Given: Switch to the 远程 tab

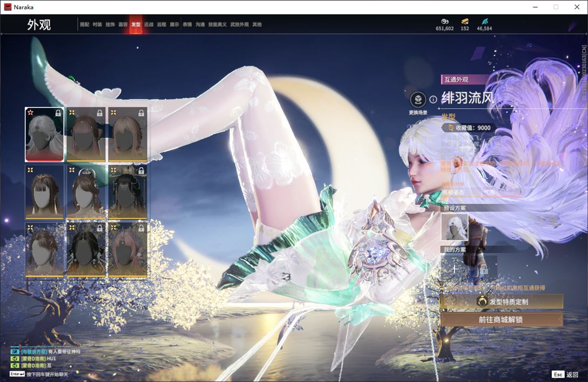Looking at the screenshot, I should pos(161,24).
